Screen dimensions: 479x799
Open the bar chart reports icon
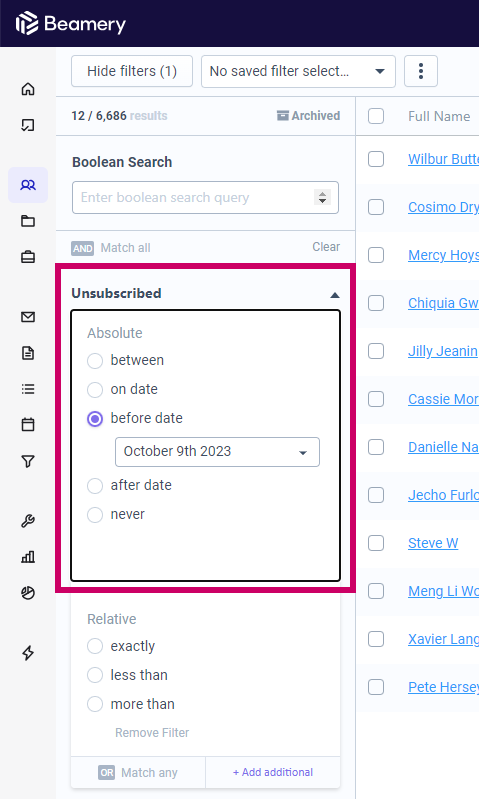[28, 556]
